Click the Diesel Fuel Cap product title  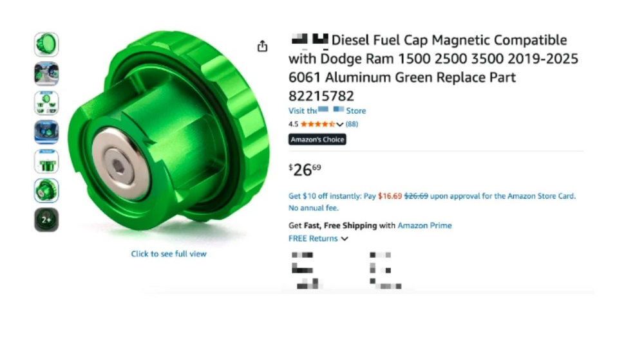pyautogui.click(x=433, y=68)
